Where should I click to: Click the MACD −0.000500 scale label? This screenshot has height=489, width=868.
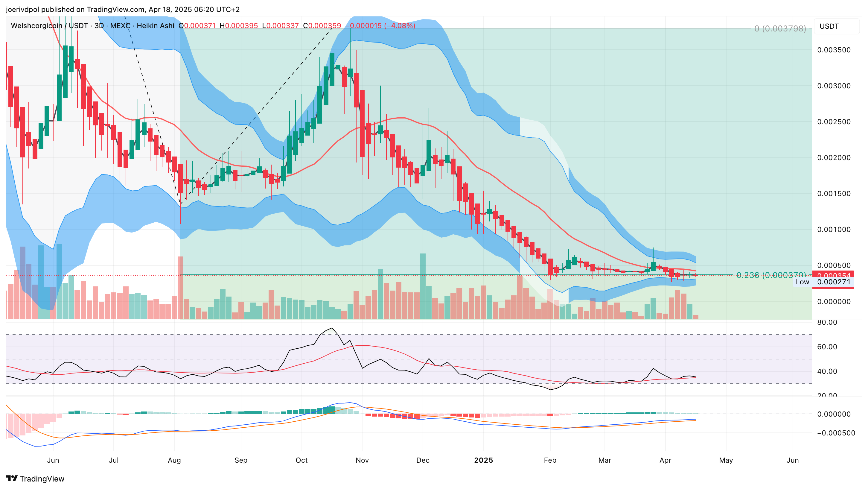tap(836, 433)
